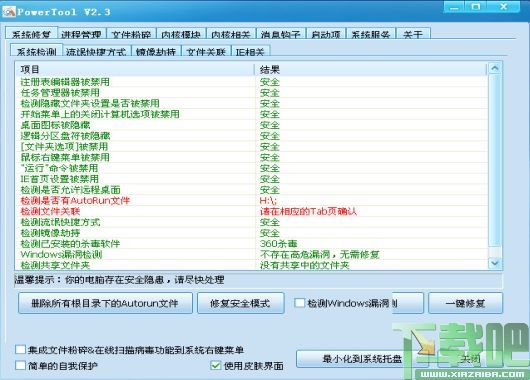Click the PowerTool app icon in title bar

9,11
